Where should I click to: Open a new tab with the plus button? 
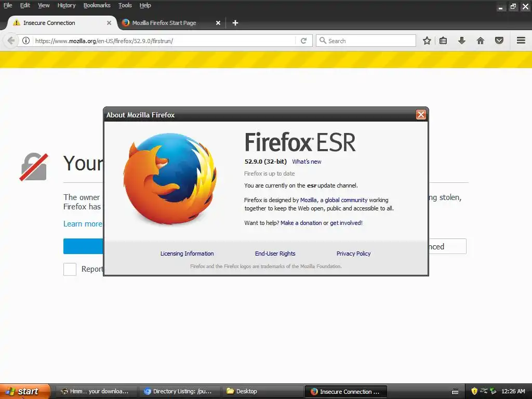(235, 23)
